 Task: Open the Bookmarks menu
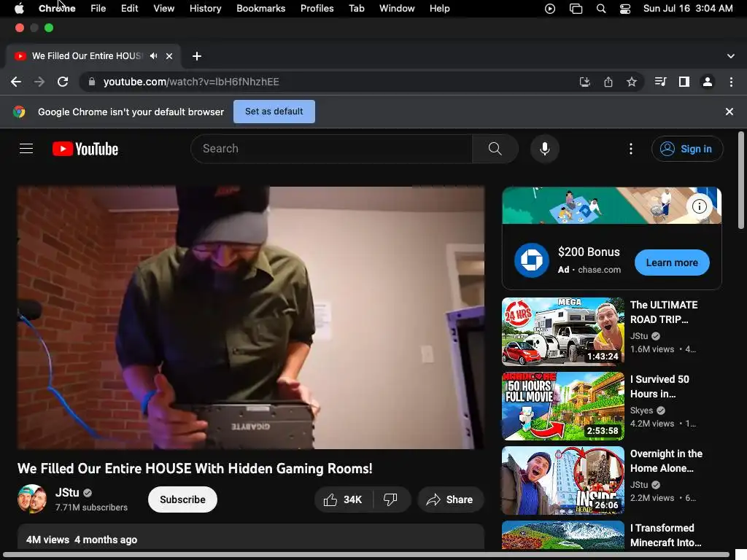click(260, 8)
